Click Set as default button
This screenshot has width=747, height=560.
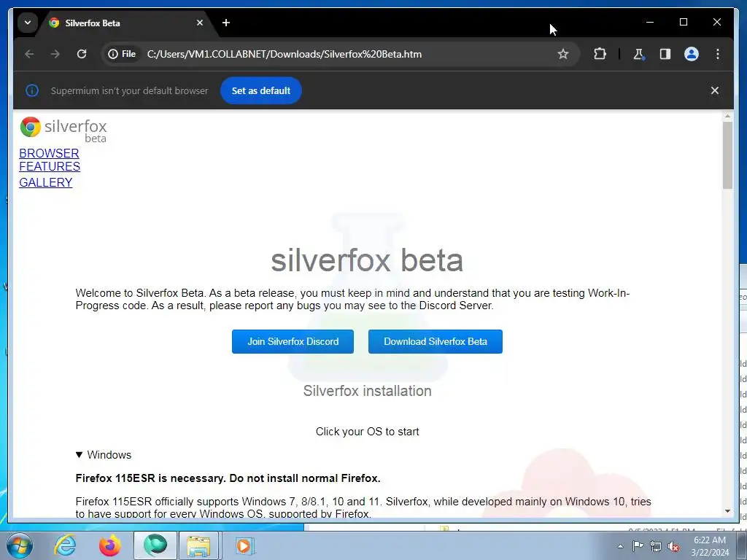(261, 90)
